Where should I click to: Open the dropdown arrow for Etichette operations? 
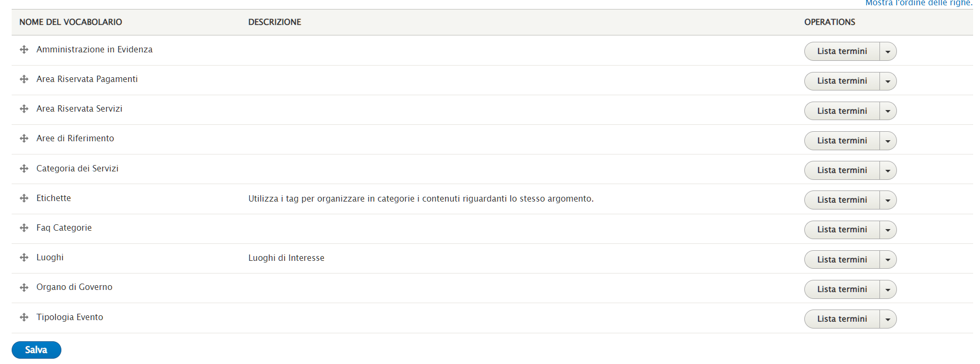(888, 200)
